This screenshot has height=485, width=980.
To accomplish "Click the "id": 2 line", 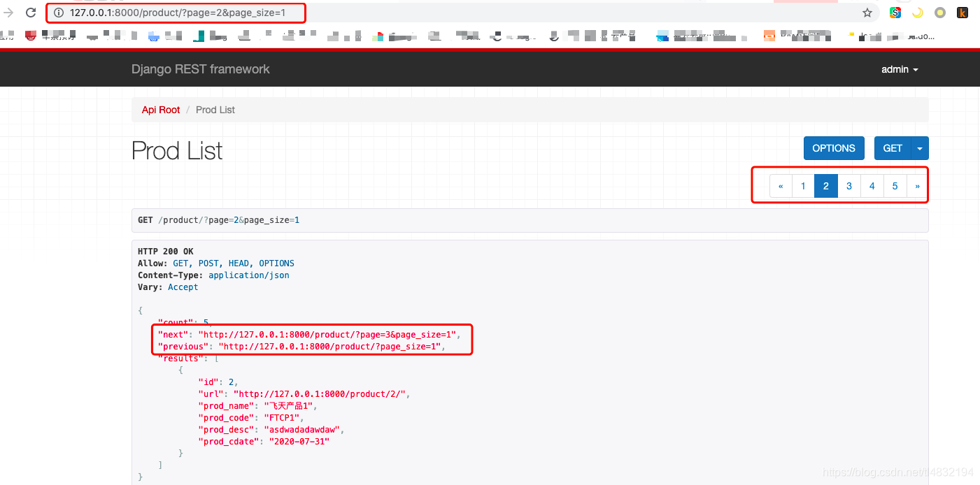I will [218, 382].
